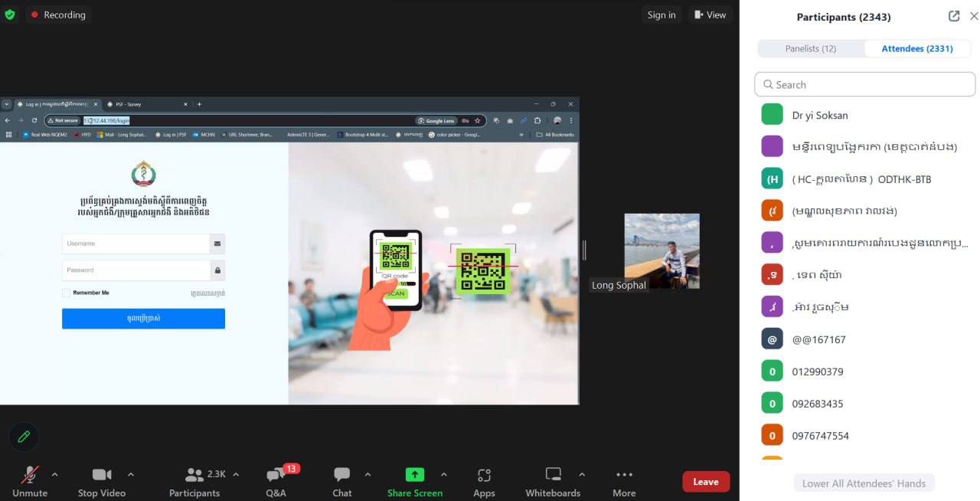Click the forgot password link beside Remember Me
980x501 pixels.
click(207, 293)
